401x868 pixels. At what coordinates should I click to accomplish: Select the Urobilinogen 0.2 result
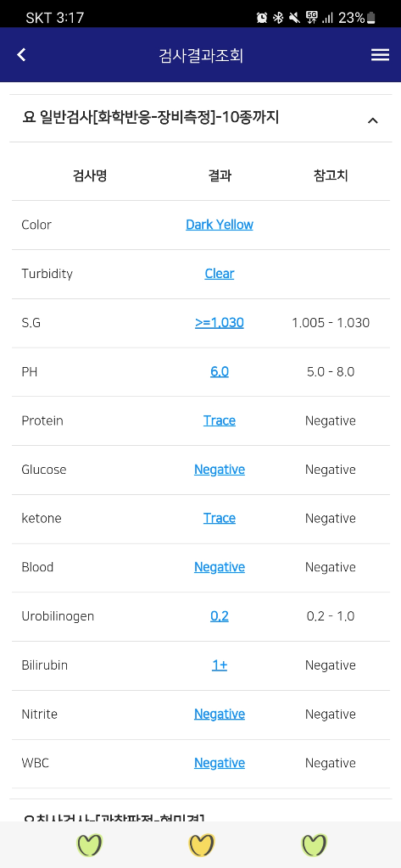[220, 616]
